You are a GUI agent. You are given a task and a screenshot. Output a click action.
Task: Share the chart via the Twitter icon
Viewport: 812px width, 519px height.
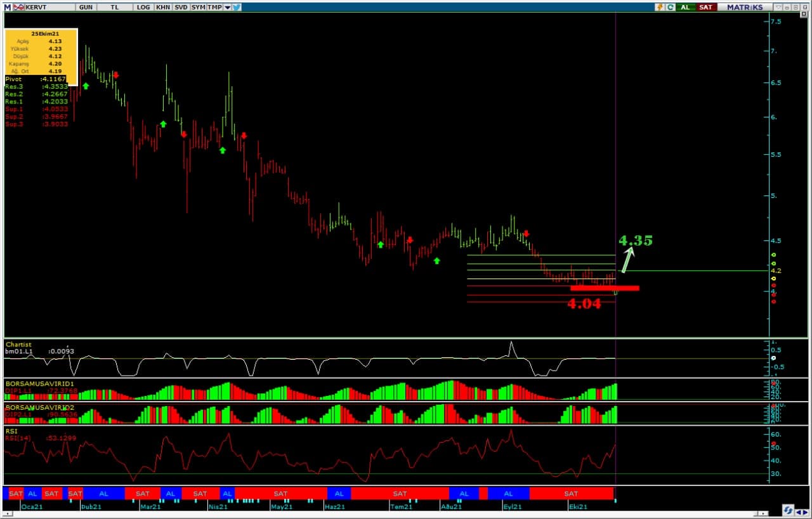point(237,7)
